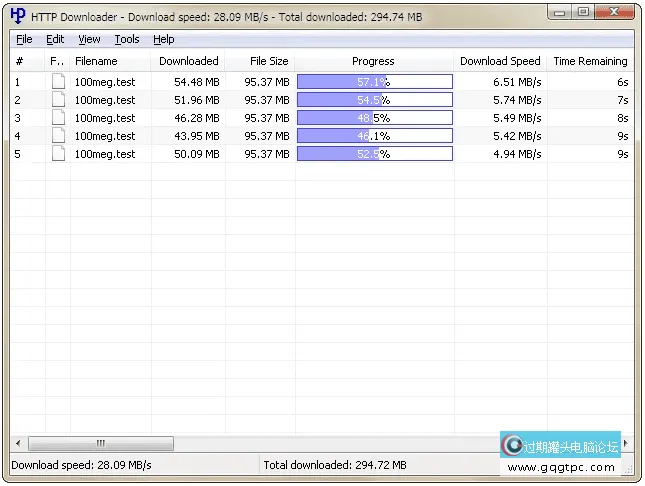Image resolution: width=645 pixels, height=486 pixels.
Task: Click the file icon in row 2
Action: pos(58,100)
